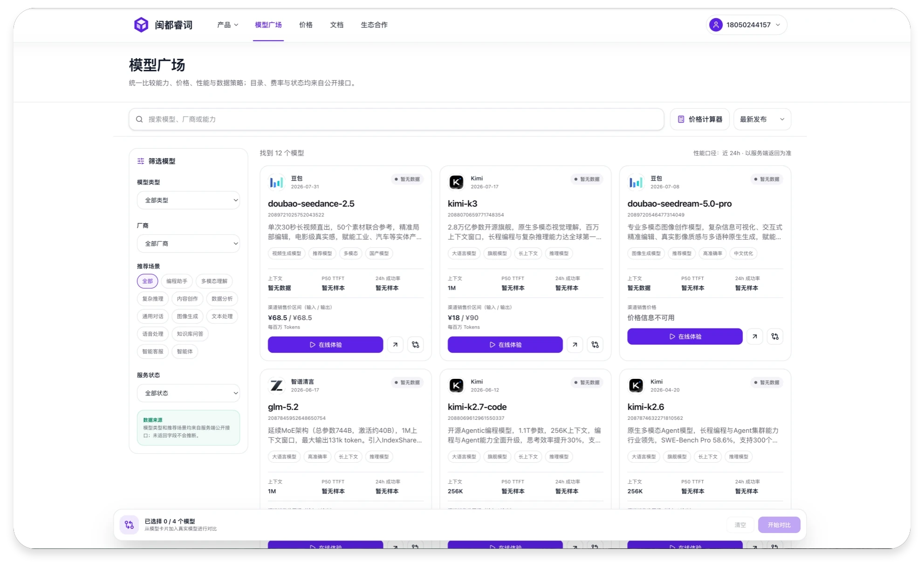Click the 智谱清言 Z logo on glm-5.2
This screenshot has width=924, height=568.
point(276,385)
